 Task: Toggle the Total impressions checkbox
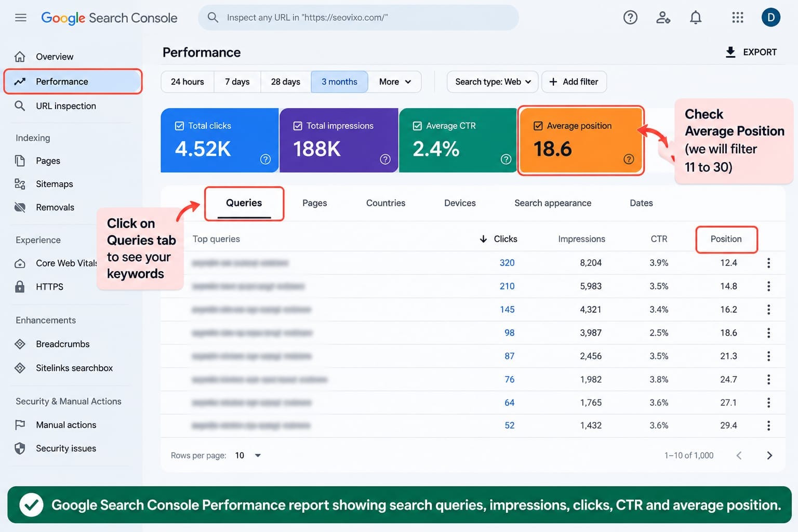[298, 126]
